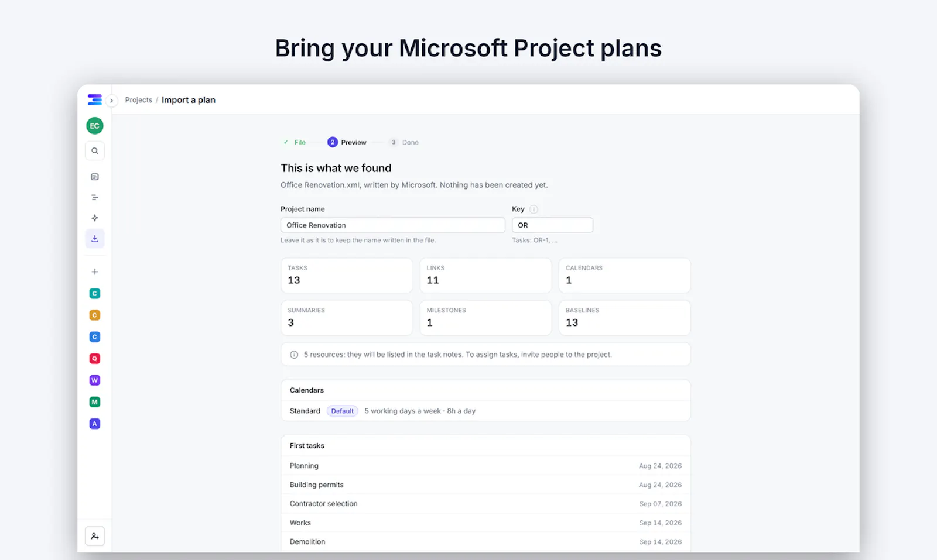This screenshot has height=560, width=937.
Task: Click the Key input field
Action: pyautogui.click(x=552, y=225)
